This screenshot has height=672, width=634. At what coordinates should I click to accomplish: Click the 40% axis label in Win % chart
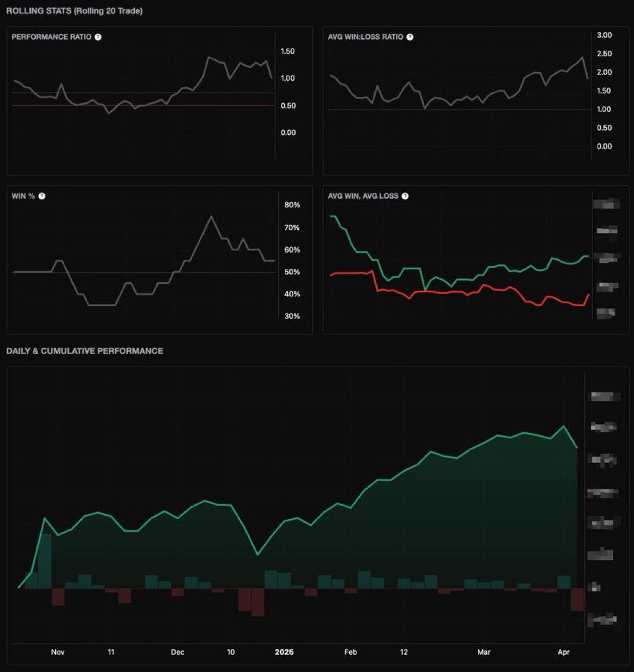pos(292,294)
